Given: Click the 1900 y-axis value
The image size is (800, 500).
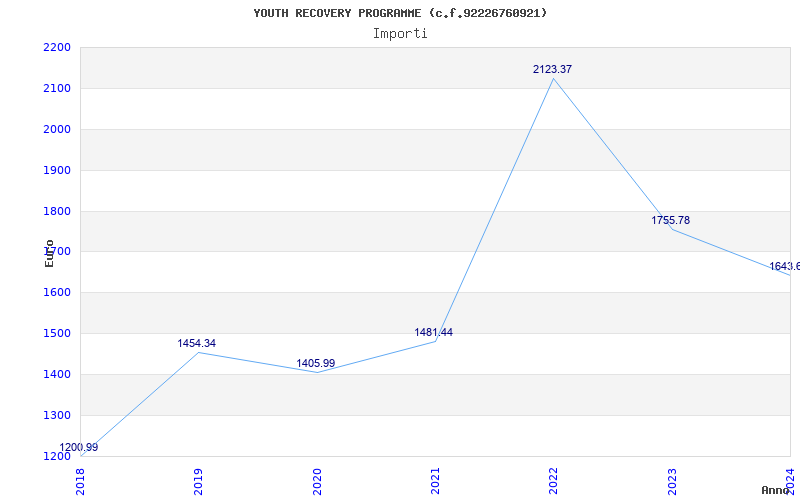Looking at the screenshot, I should click(57, 170).
